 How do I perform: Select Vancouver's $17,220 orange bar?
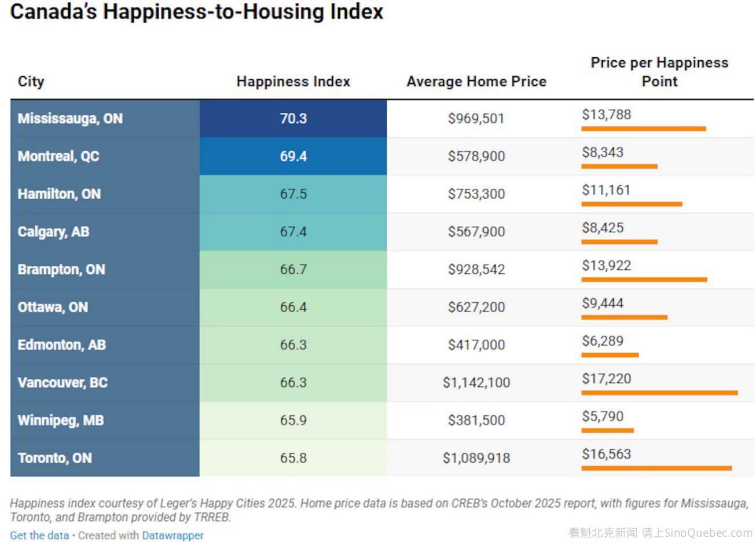pos(659,393)
